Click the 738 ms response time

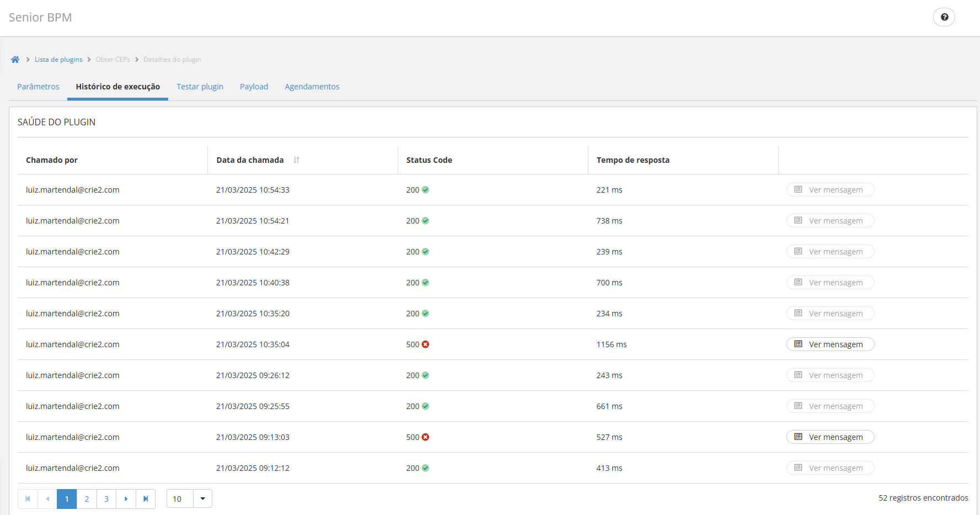pos(609,221)
